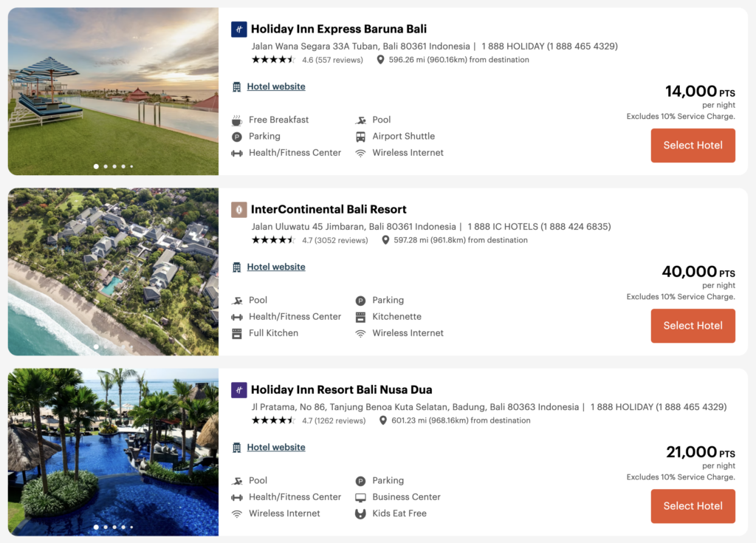The image size is (756, 543).
Task: Click the InterContinental aerial resort photo
Action: point(113,272)
